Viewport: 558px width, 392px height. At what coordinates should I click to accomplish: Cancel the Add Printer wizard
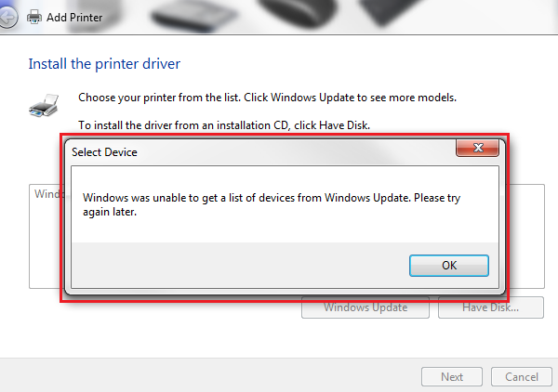(522, 377)
